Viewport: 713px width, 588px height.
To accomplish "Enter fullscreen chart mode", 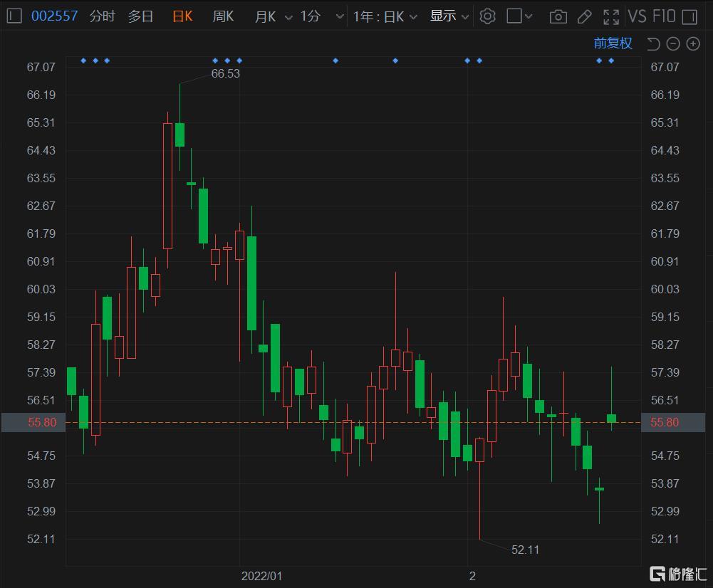I will click(x=610, y=16).
